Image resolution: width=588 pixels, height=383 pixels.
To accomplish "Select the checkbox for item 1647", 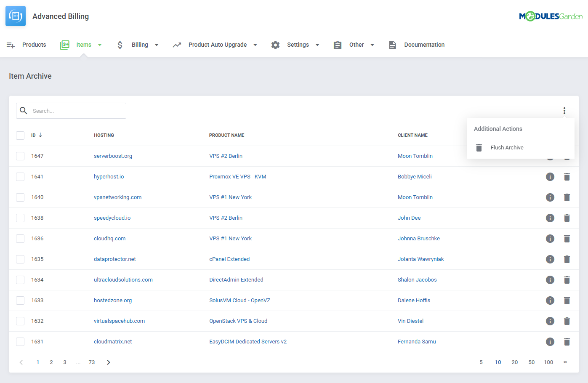I will (x=20, y=156).
